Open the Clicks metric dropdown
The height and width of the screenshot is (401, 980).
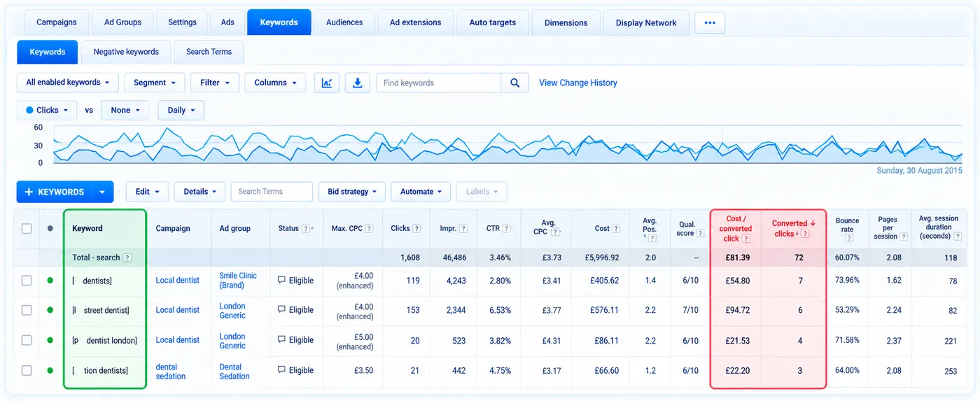click(47, 110)
